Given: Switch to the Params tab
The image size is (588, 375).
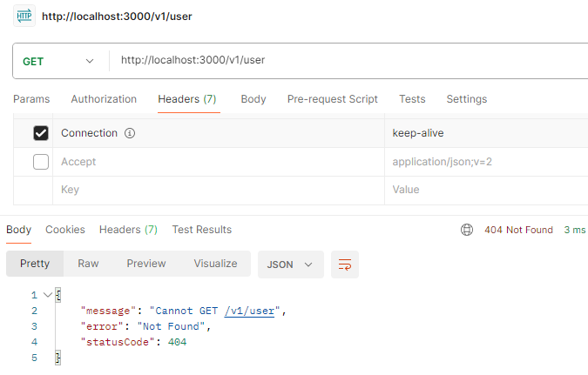Looking at the screenshot, I should point(31,99).
